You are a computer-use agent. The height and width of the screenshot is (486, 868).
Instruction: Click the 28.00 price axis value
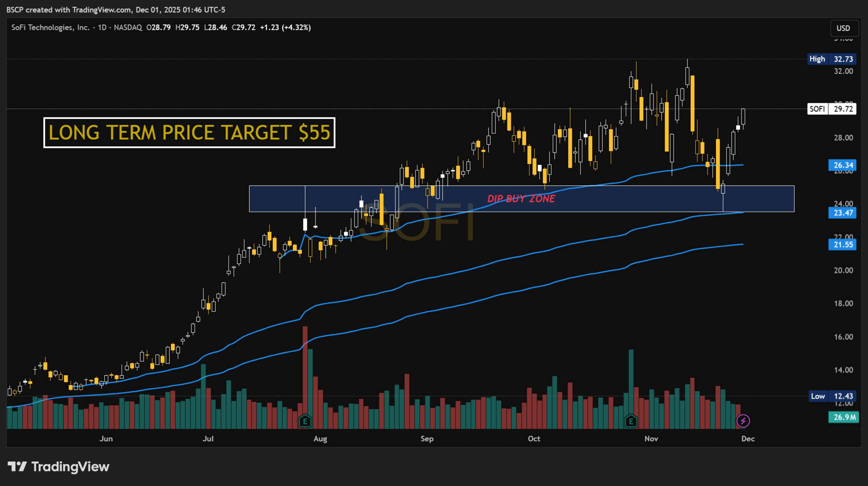[x=844, y=138]
